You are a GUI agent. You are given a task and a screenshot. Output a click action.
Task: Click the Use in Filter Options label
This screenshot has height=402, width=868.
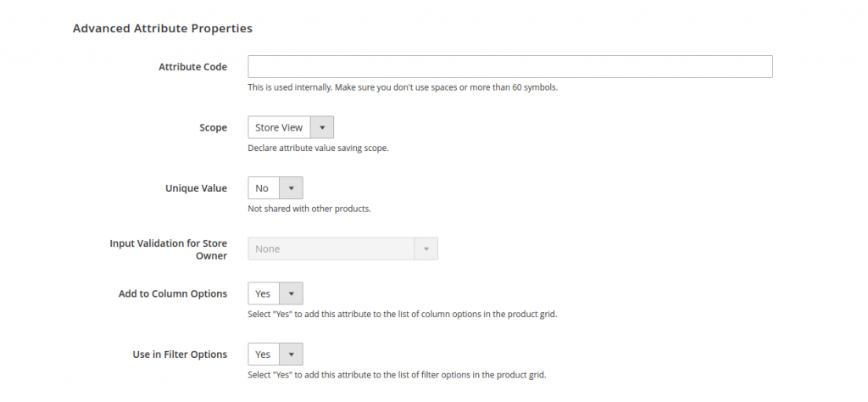point(174,355)
